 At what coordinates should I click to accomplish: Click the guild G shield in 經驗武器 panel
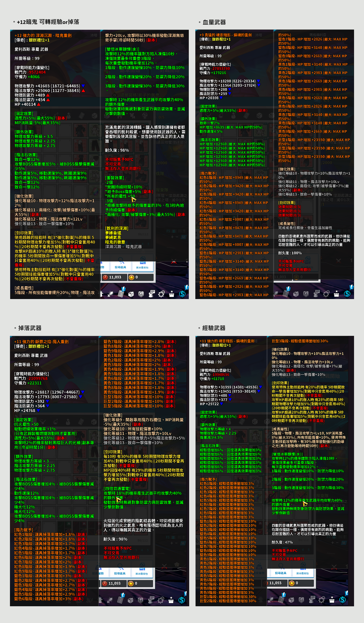tap(301, 600)
